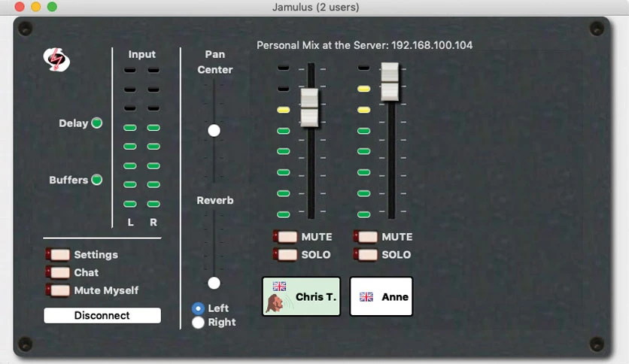Click the Jamulus (2 users) window title

[316, 7]
